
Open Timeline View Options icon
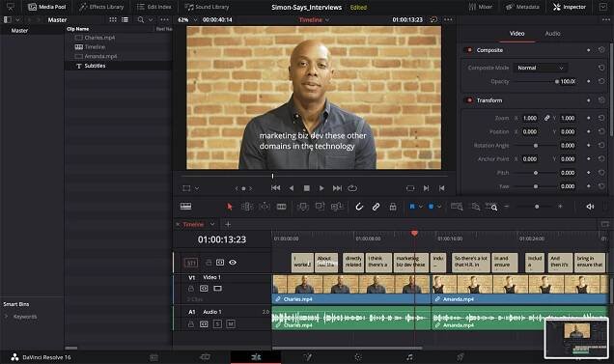click(185, 206)
